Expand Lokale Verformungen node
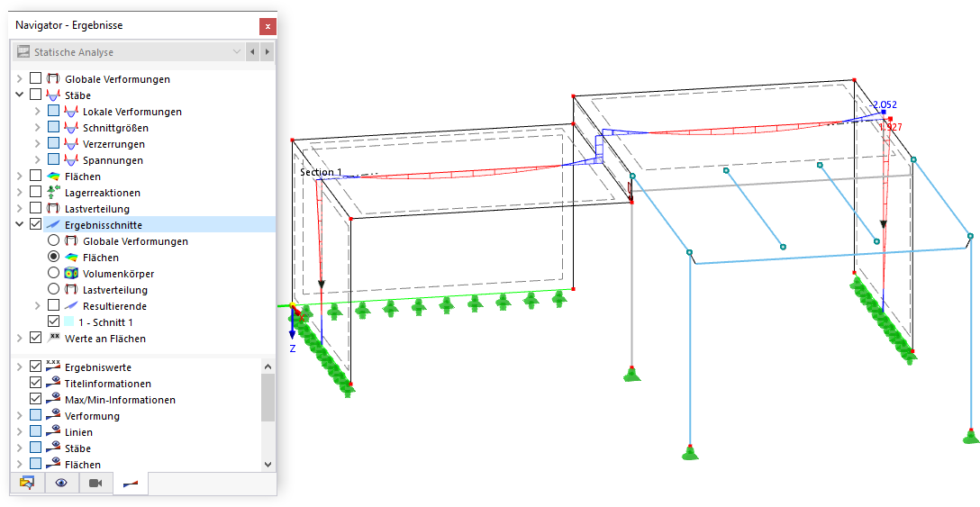The image size is (980, 507). (x=38, y=112)
